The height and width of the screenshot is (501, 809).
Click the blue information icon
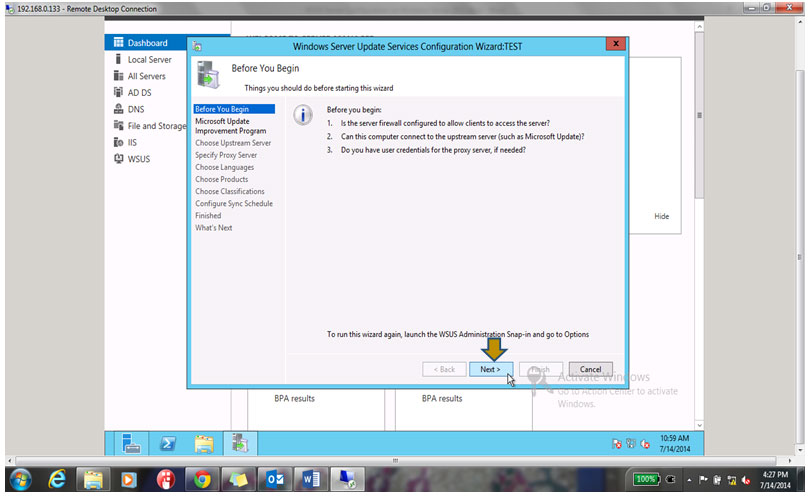coord(303,115)
